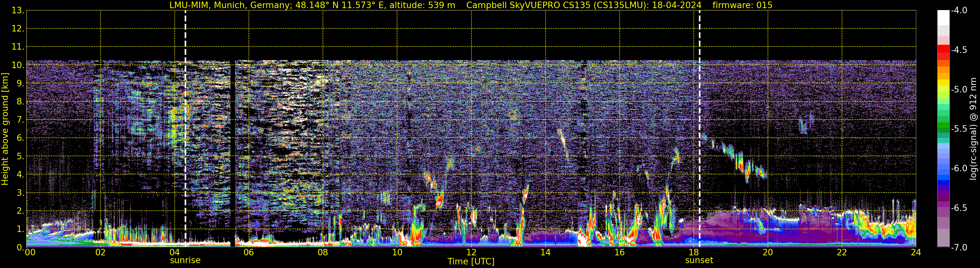Click the '20' tick on the time axis
980x268 pixels.
768,252
